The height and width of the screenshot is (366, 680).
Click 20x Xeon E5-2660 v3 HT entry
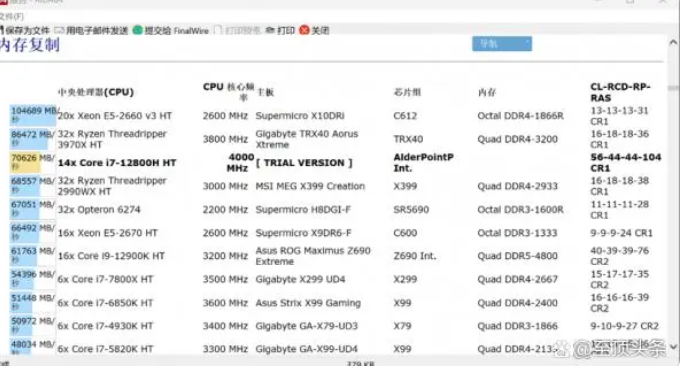coord(115,116)
